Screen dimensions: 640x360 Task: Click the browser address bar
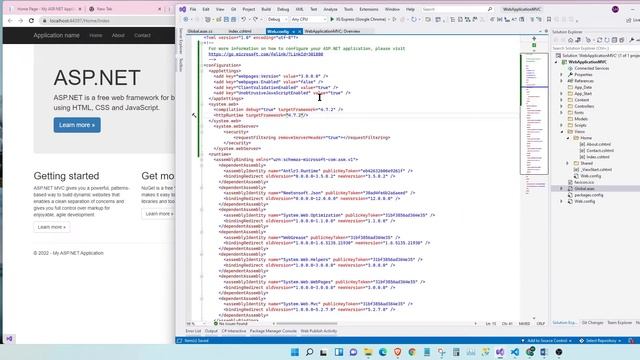click(106, 20)
